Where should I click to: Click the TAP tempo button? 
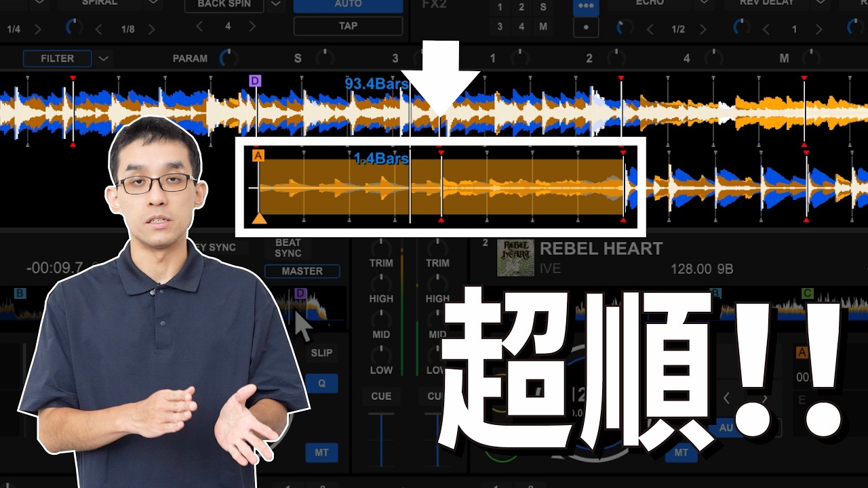348,26
